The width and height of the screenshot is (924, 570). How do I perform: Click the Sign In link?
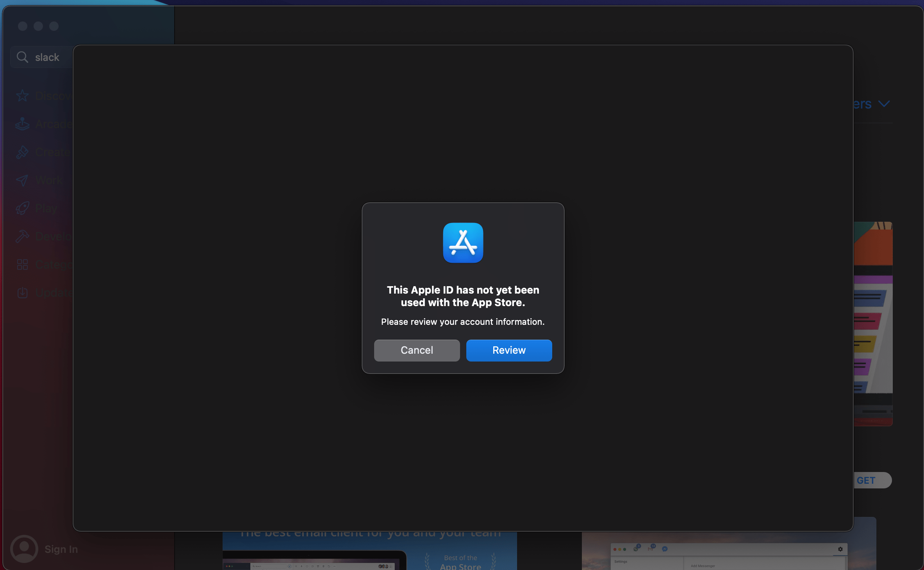click(x=61, y=549)
